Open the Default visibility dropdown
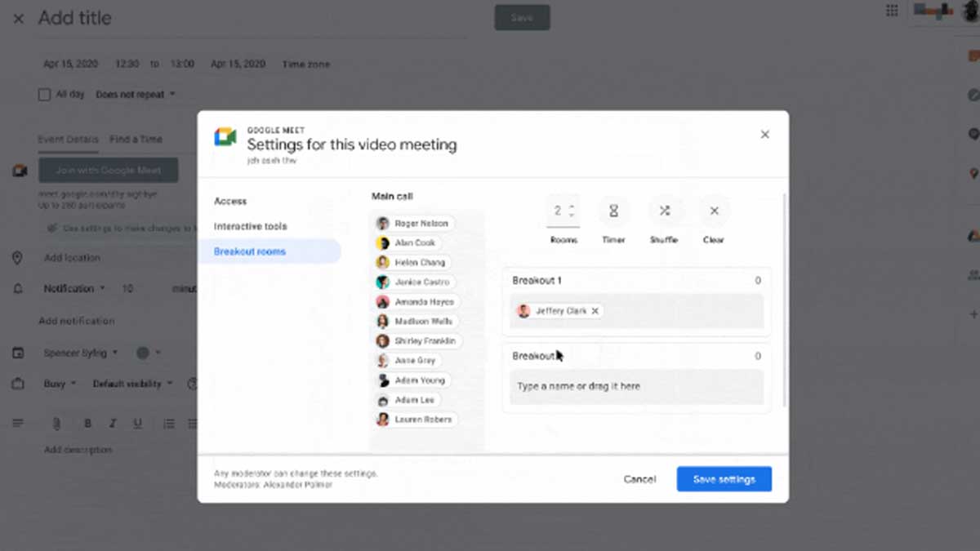The width and height of the screenshot is (980, 551). click(x=133, y=384)
